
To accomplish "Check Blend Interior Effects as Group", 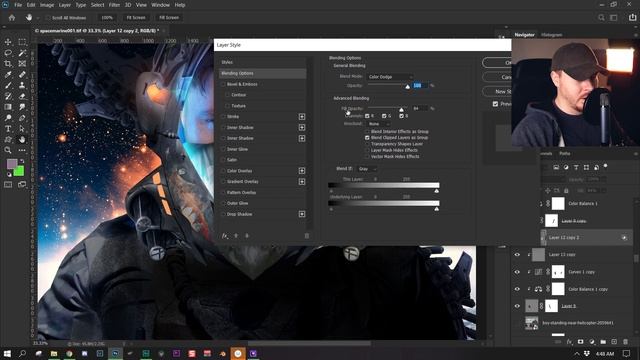I will 367,132.
